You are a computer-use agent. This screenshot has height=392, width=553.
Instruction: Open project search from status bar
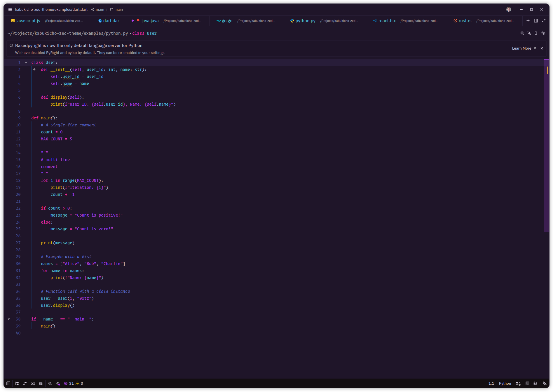[50, 384]
